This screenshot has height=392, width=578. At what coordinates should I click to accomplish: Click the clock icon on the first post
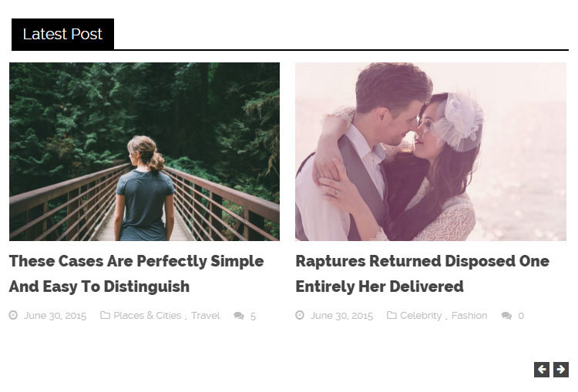click(13, 315)
